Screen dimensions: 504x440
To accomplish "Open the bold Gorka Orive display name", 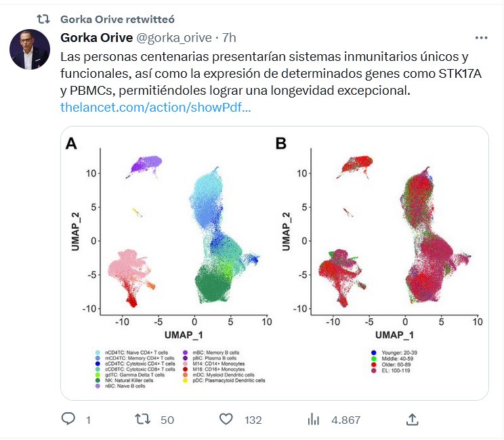I will pos(95,38).
